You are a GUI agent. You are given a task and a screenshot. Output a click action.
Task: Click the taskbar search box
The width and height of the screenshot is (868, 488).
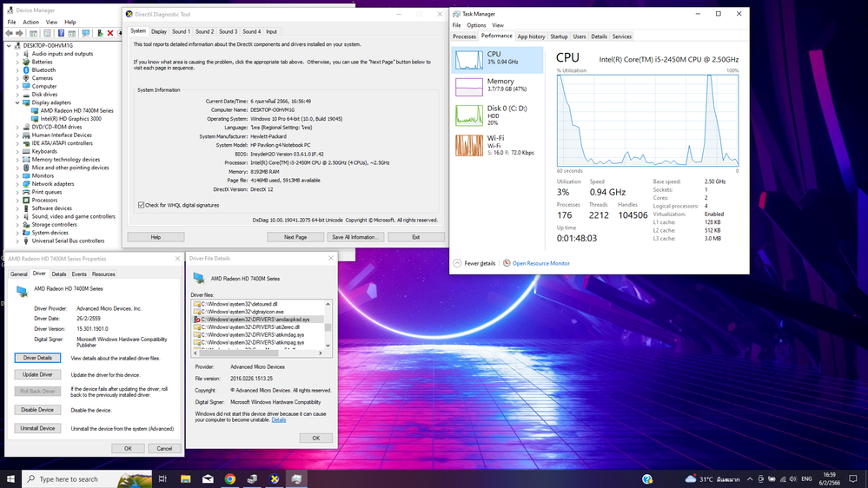click(87, 478)
